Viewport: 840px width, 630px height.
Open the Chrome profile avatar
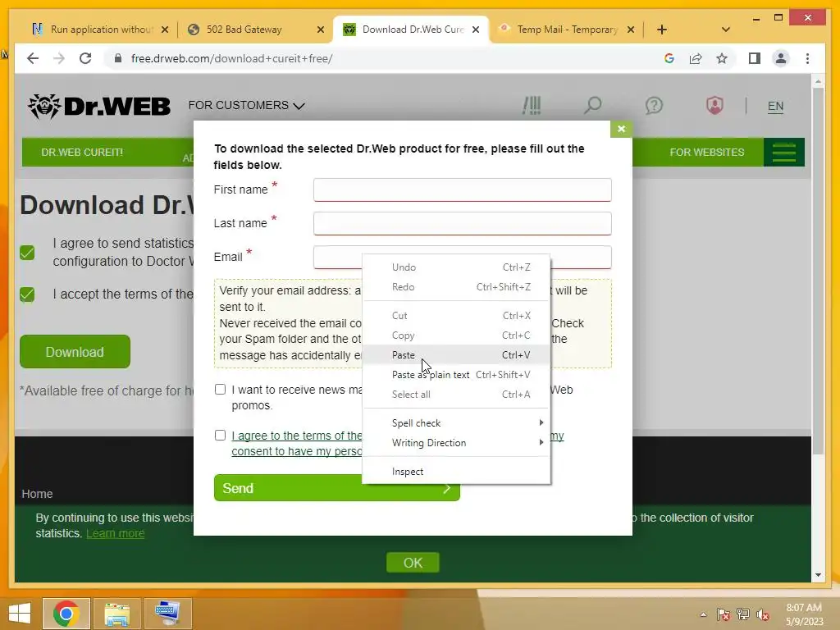tap(781, 58)
